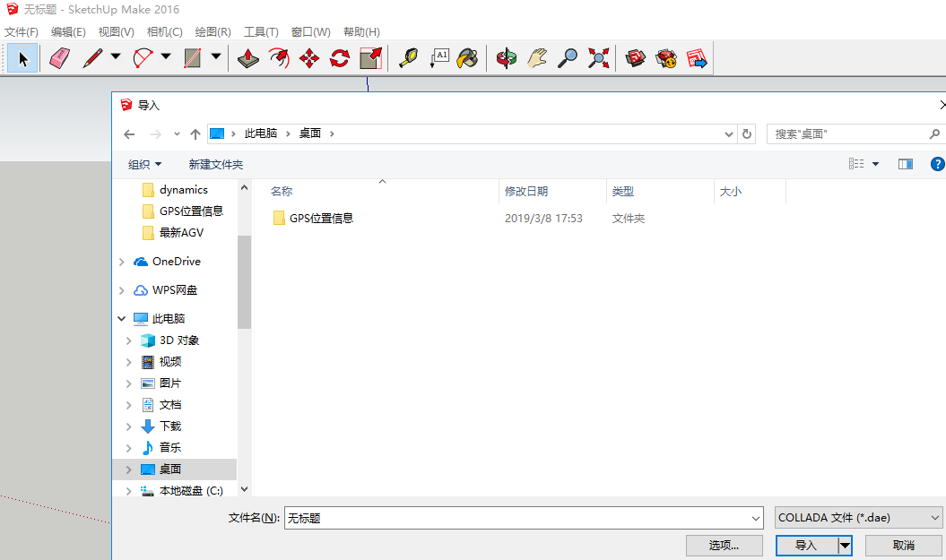The image size is (946, 560).
Task: Open Extension Warehouse from toolbar
Action: point(666,58)
